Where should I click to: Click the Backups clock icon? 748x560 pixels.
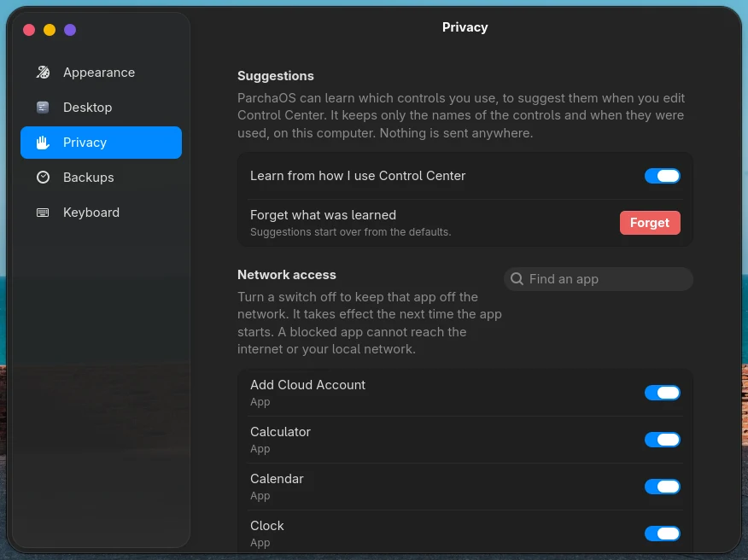[43, 178]
